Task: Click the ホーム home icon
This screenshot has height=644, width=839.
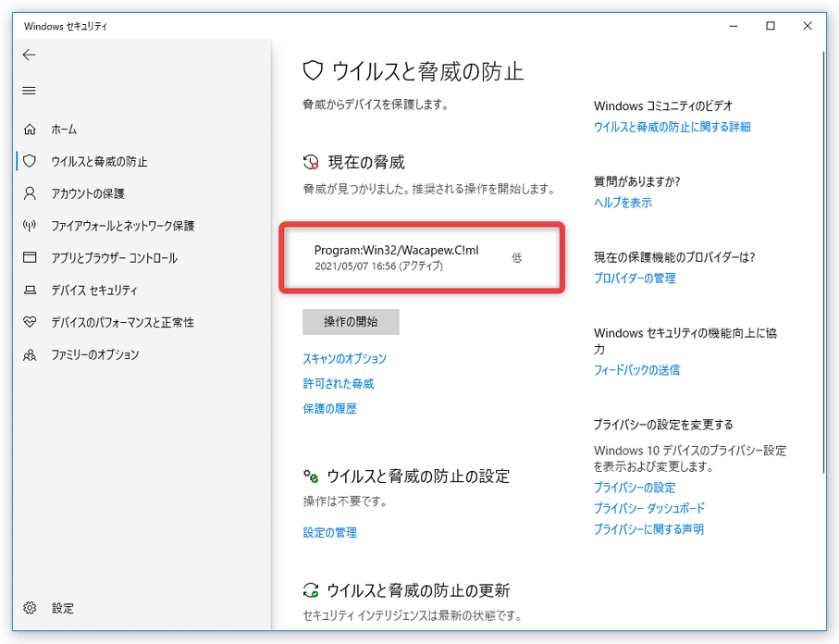Action: [x=30, y=129]
